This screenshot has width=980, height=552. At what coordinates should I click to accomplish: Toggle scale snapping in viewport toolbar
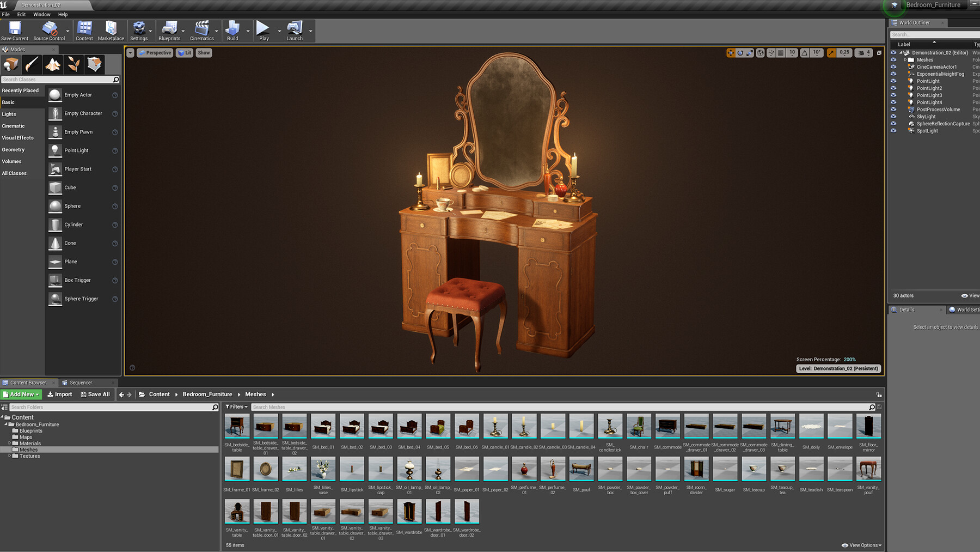(x=831, y=53)
